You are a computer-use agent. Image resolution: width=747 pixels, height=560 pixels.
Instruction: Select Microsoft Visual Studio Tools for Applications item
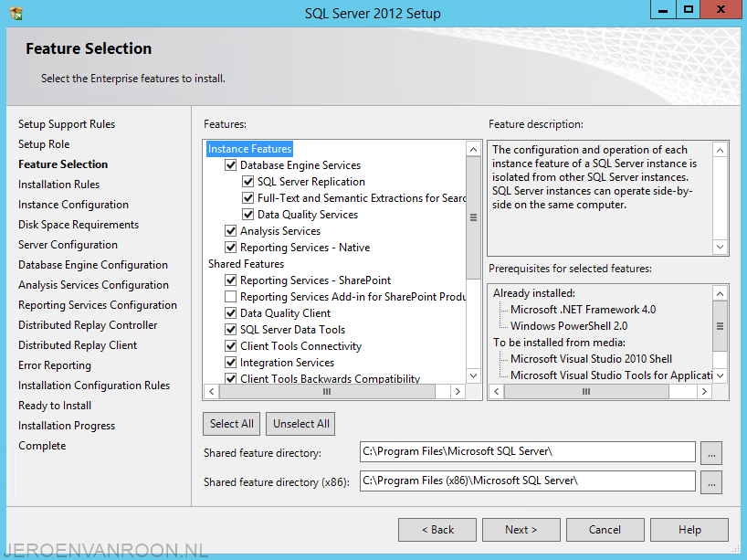tap(612, 375)
